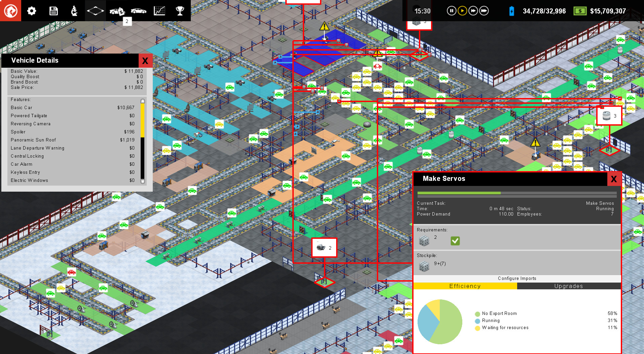Screen dimensions: 644x354
Task: Open the settings gear menu
Action: (x=32, y=11)
